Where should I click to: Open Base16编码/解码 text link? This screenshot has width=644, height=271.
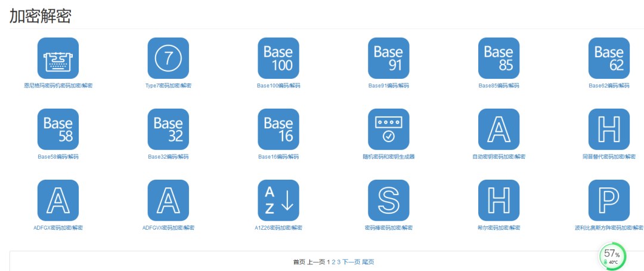point(278,156)
